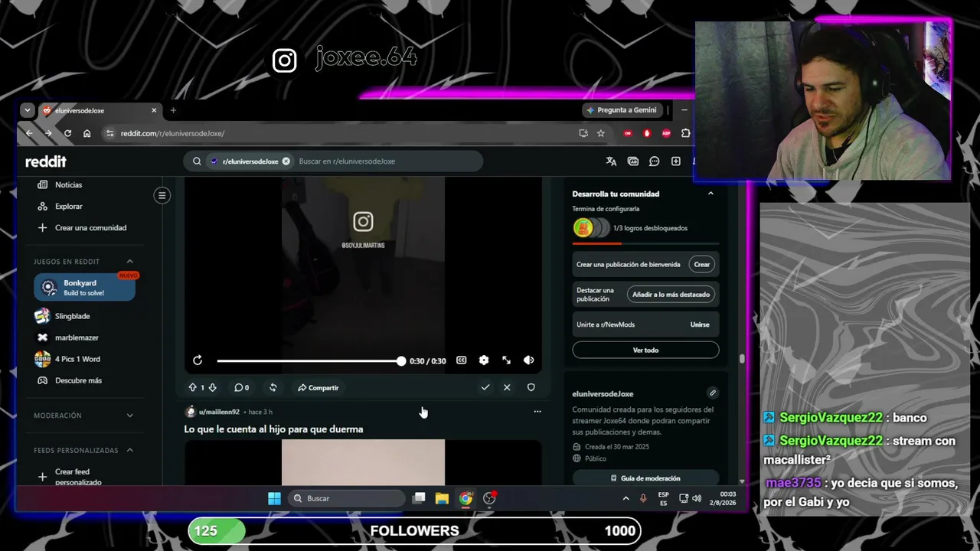
Task: Click the site information icon in address bar
Action: [110, 133]
